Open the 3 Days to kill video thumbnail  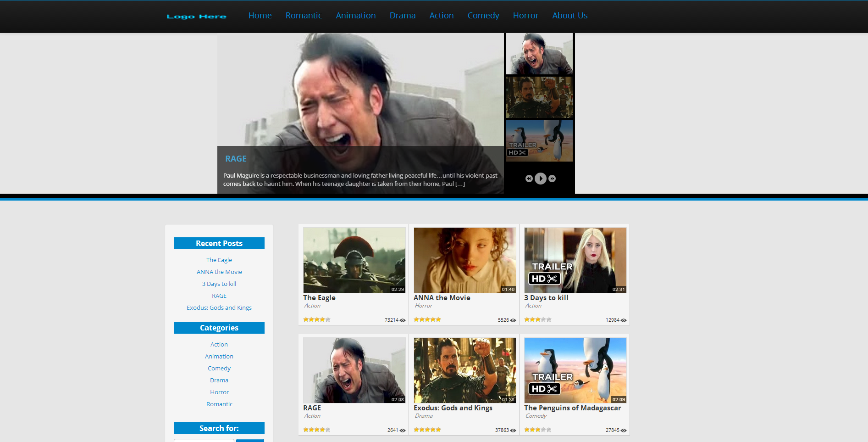click(x=575, y=260)
